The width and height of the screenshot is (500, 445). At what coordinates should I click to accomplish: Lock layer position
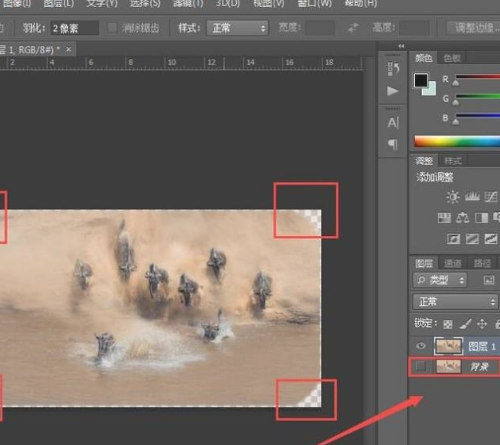(482, 323)
